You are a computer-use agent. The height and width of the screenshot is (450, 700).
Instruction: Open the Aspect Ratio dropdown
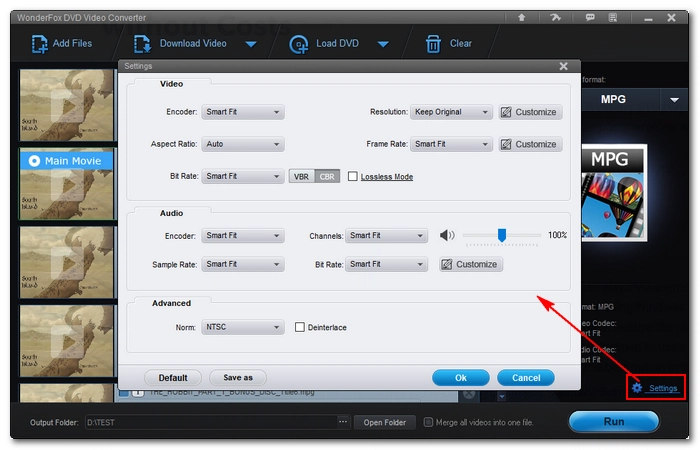pos(242,144)
